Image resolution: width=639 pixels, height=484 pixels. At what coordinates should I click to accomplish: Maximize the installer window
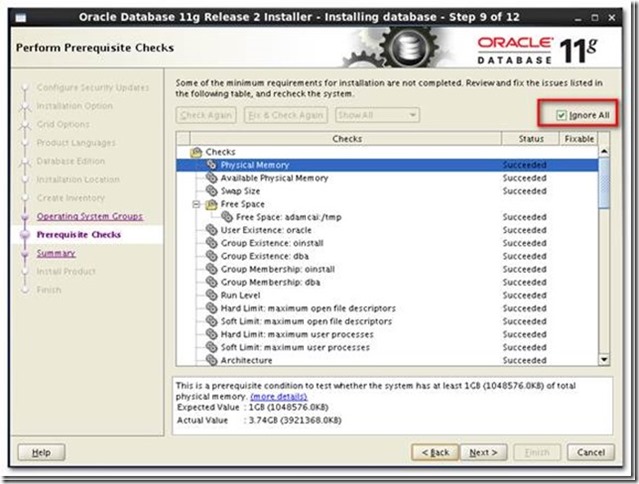pyautogui.click(x=595, y=18)
